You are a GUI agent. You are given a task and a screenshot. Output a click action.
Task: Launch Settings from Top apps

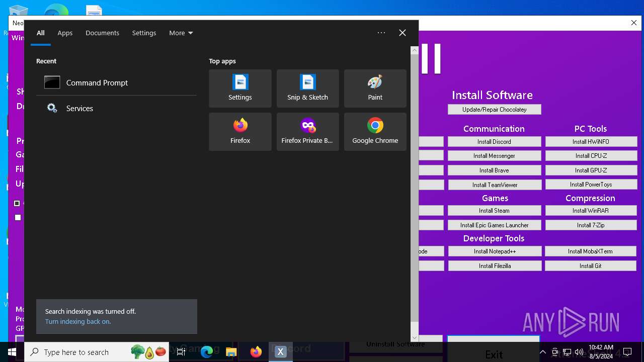[240, 88]
